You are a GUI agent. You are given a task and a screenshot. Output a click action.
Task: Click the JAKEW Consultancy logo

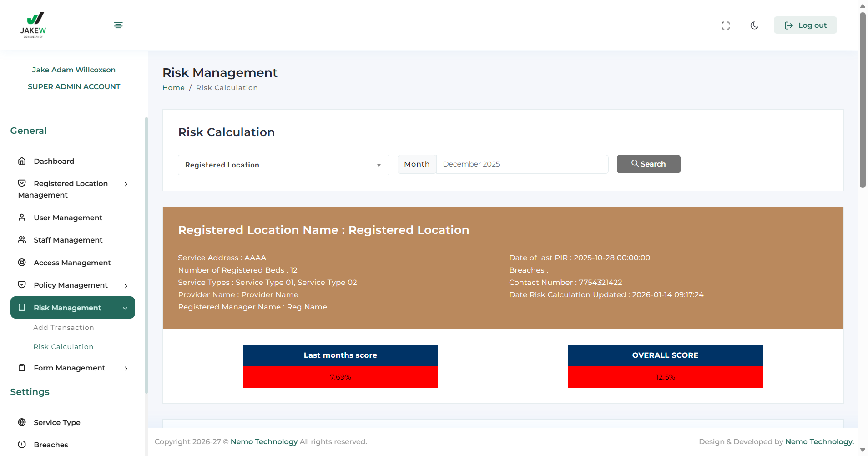(x=33, y=25)
